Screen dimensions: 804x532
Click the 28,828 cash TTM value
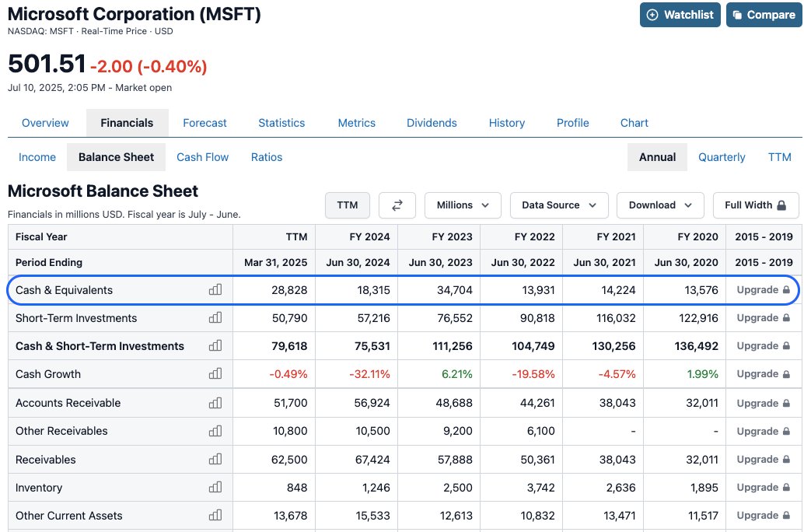[289, 290]
